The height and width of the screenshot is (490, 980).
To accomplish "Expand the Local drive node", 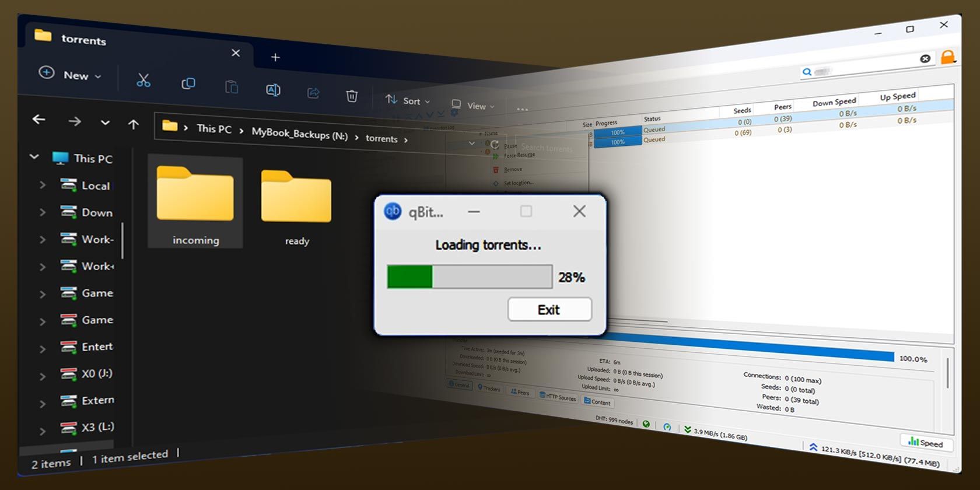I will [42, 185].
